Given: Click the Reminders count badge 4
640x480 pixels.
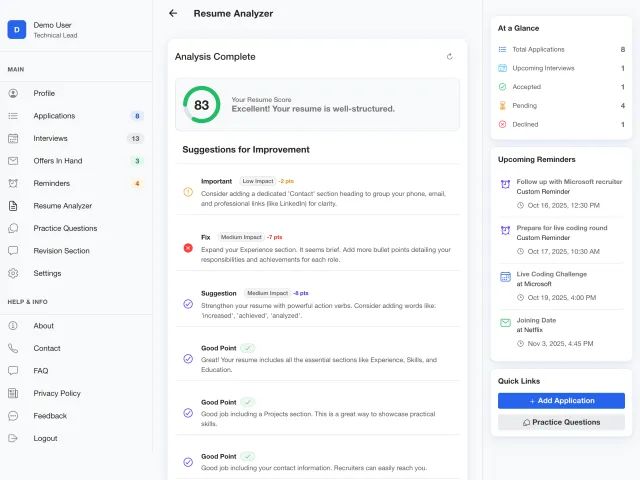Looking at the screenshot, I should [137, 183].
